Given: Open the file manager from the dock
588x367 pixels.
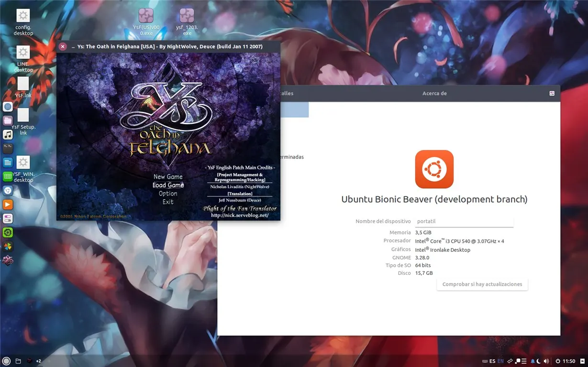Looking at the screenshot, I should [x=7, y=120].
